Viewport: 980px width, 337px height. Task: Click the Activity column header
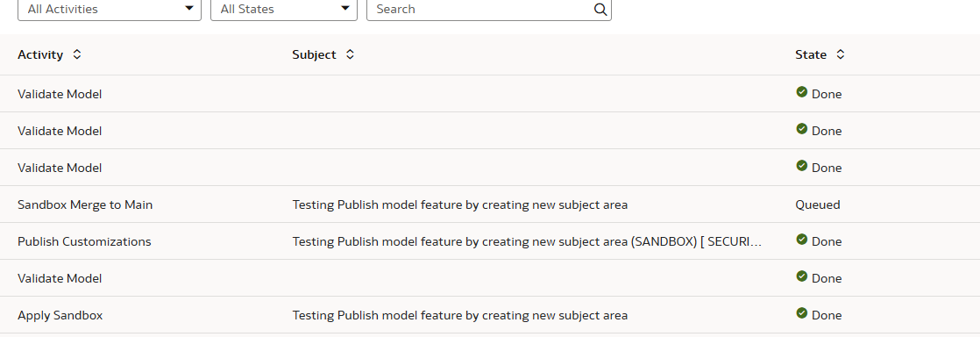click(40, 54)
